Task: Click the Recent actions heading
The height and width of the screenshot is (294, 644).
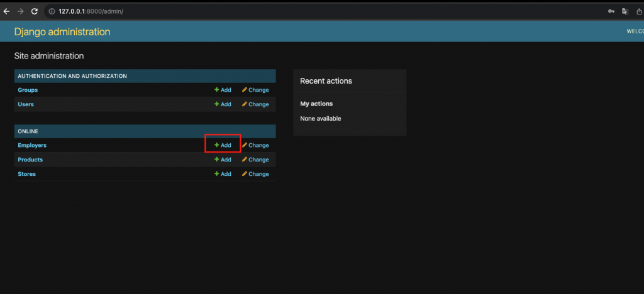Action: tap(326, 81)
